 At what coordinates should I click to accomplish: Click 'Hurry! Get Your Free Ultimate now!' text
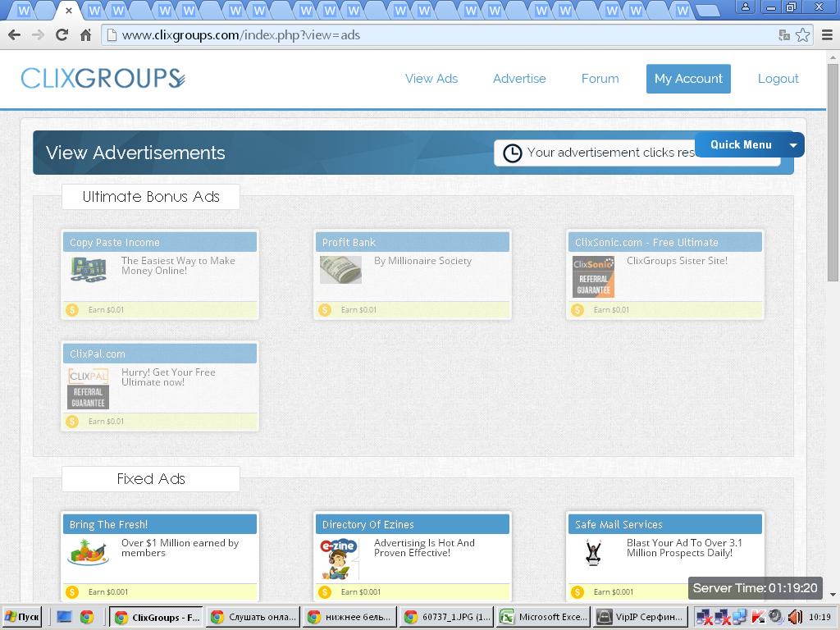[x=168, y=377]
